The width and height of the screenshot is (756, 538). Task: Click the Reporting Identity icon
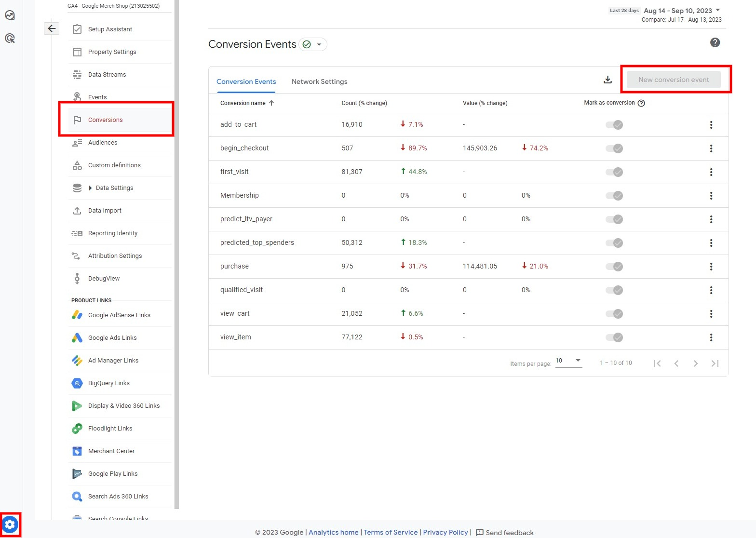click(77, 233)
